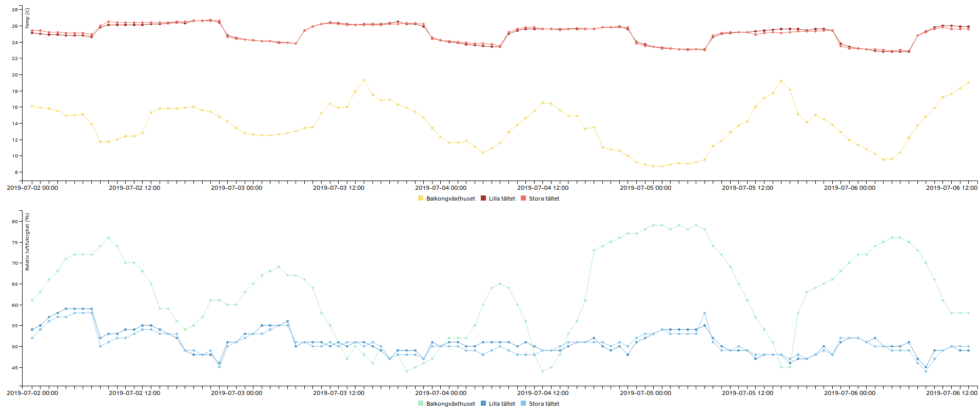The image size is (980, 416).
Task: Select Stora tältet label in the humidity legend
Action: point(544,404)
